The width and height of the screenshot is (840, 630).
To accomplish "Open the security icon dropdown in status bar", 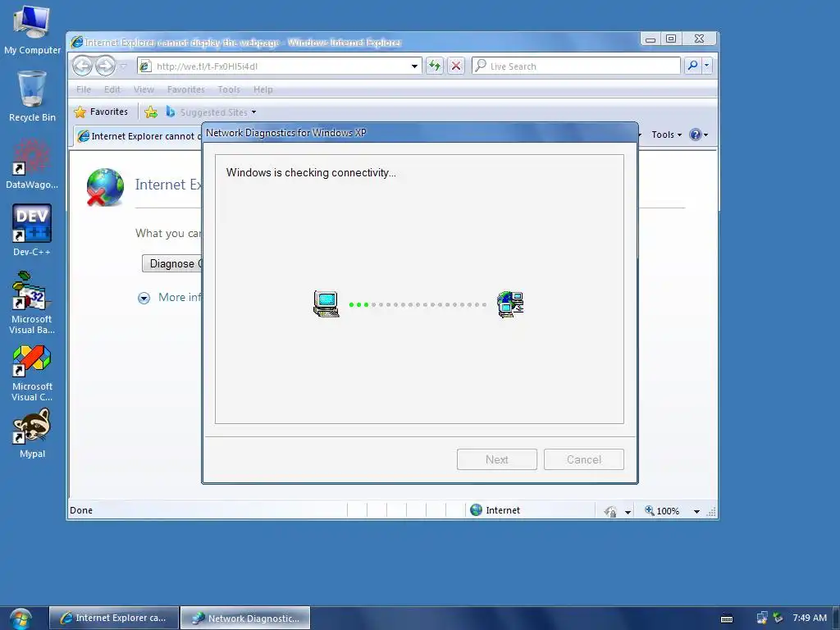I will tap(628, 512).
